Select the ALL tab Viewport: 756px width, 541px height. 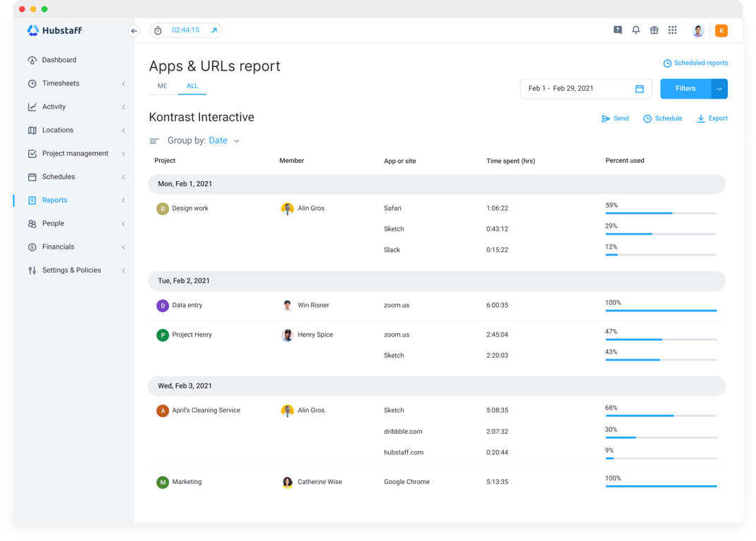(x=192, y=85)
